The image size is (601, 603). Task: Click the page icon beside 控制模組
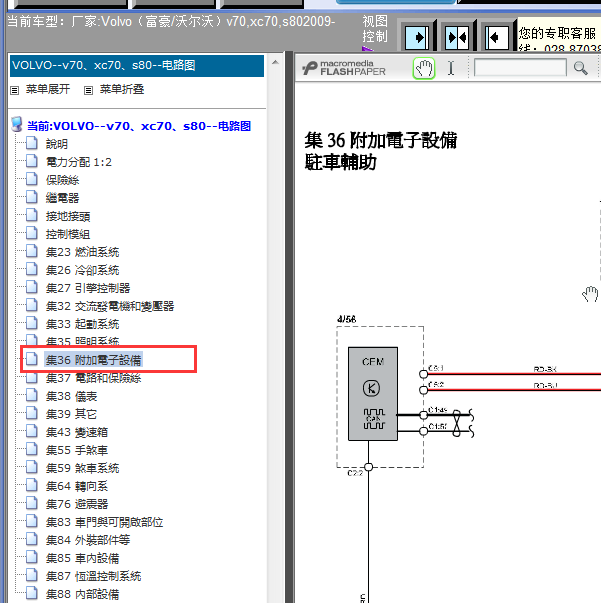32,233
